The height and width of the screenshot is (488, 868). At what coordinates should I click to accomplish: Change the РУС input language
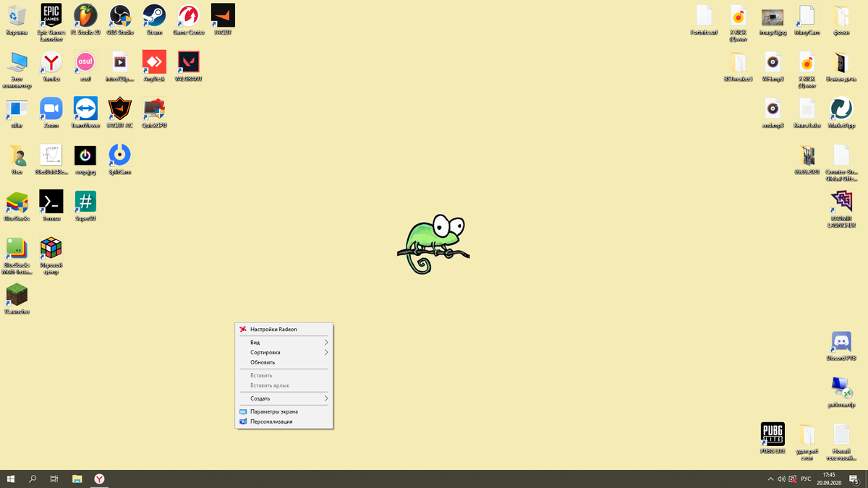click(x=806, y=479)
